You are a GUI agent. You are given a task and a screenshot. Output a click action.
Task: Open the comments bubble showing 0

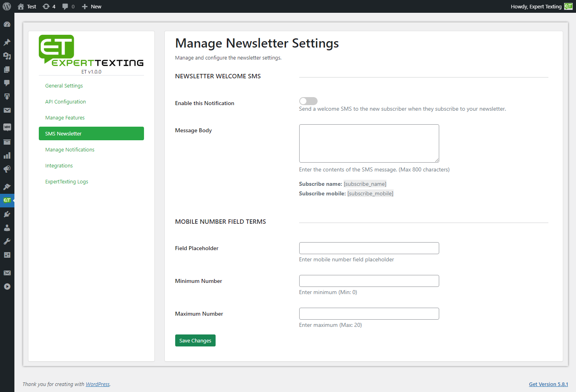coord(68,6)
